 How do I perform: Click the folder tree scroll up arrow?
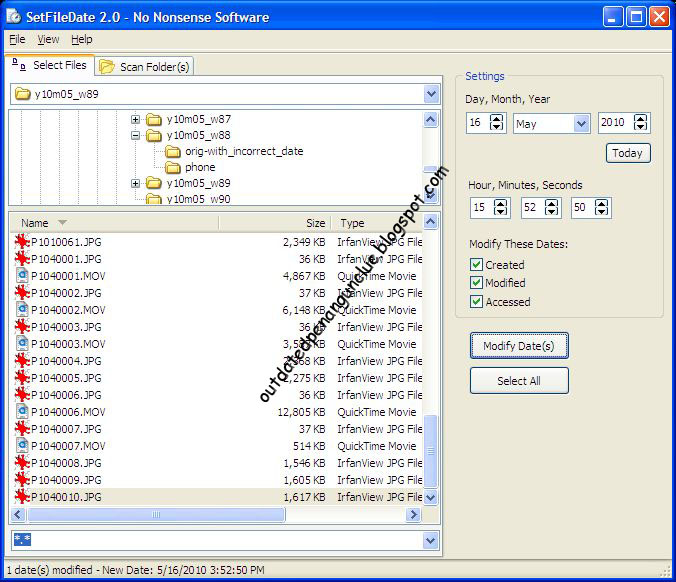(x=431, y=119)
